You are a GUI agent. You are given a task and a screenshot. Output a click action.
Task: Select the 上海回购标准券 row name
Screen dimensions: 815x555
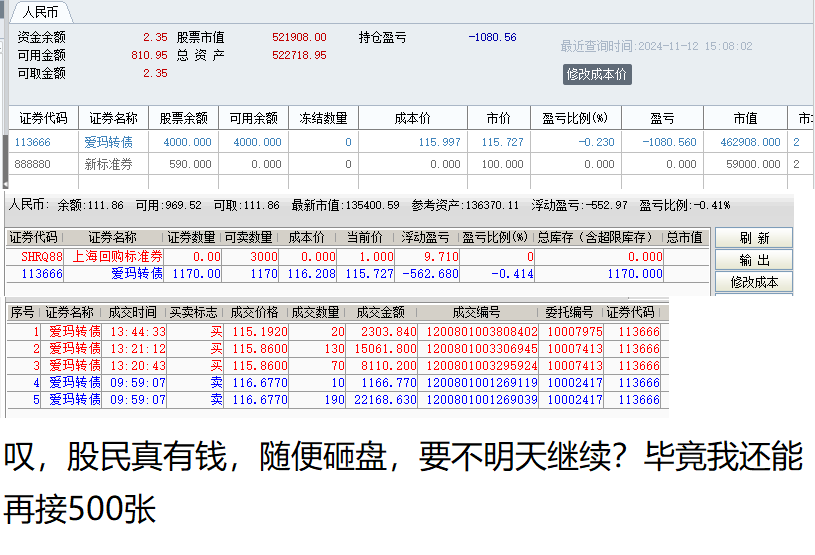(x=117, y=257)
